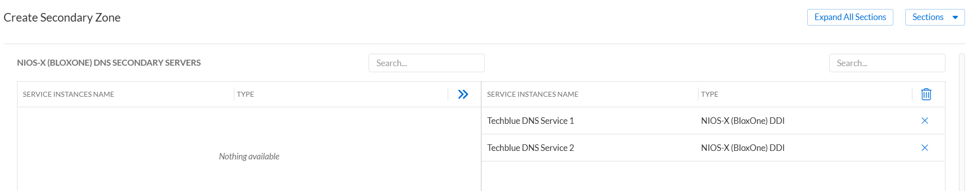Click Expand All Sections button
This screenshot has width=980, height=191.
pos(850,17)
